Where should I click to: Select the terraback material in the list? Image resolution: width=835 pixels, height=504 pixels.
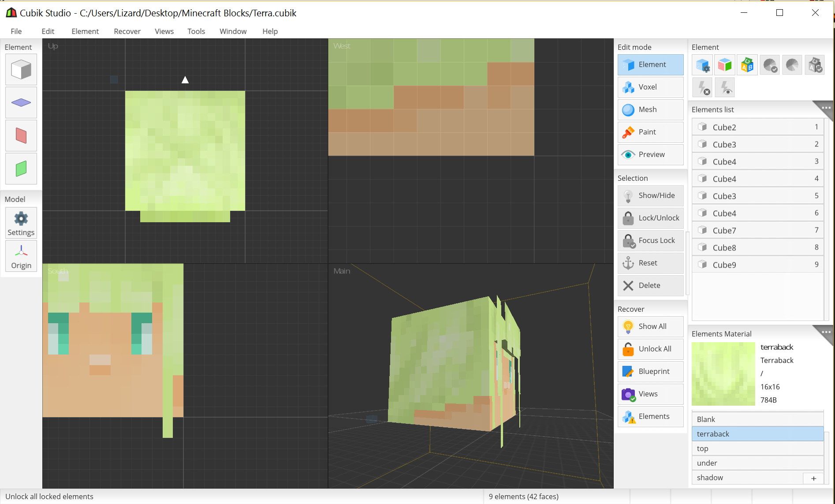757,434
